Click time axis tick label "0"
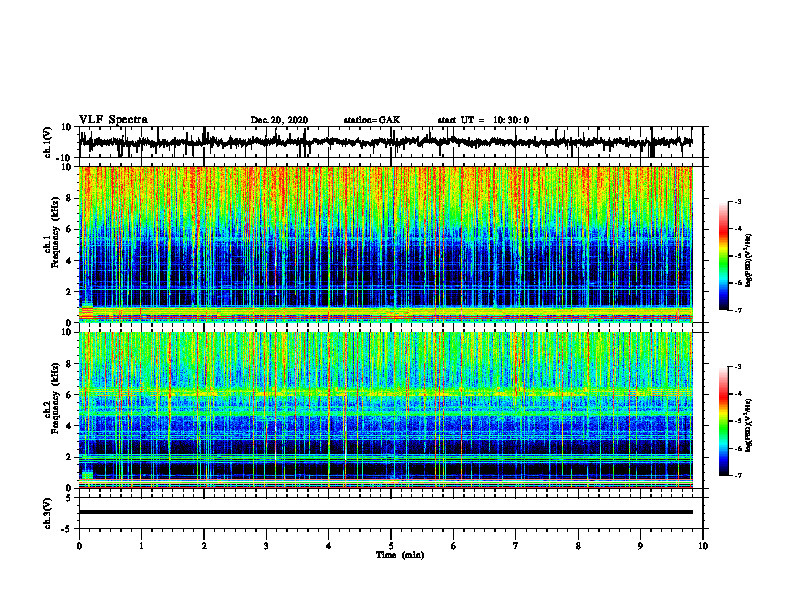This screenshot has height=612, width=792. pyautogui.click(x=79, y=546)
